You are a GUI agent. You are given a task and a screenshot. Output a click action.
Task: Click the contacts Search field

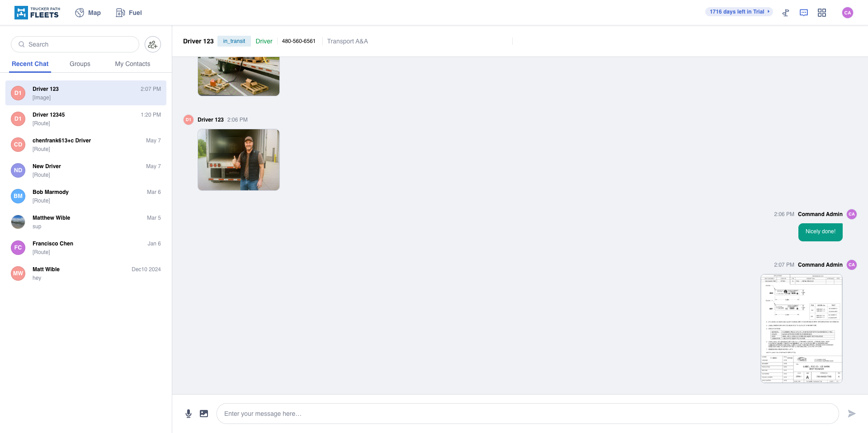75,44
